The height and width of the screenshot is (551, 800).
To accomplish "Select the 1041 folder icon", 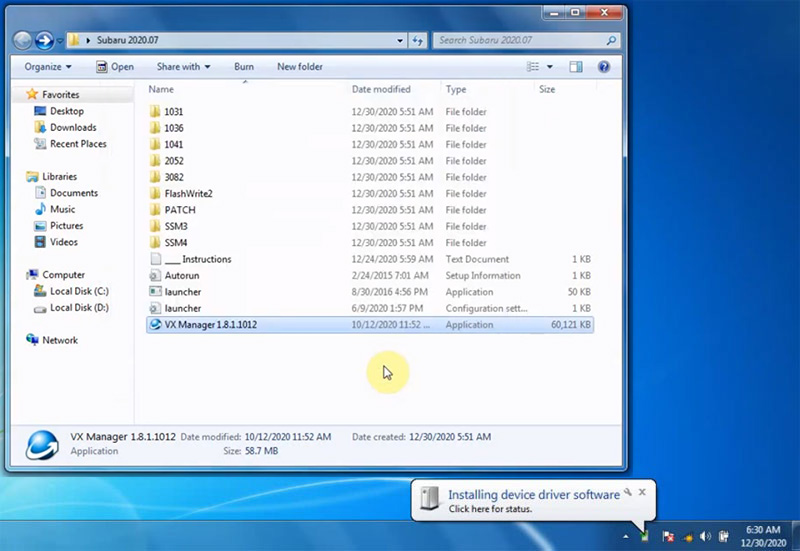I will [x=155, y=144].
